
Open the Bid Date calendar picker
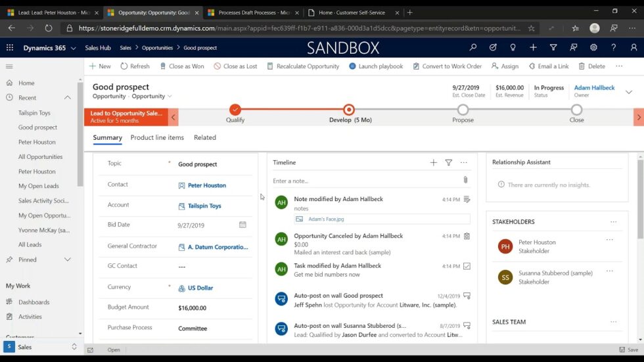click(x=242, y=225)
